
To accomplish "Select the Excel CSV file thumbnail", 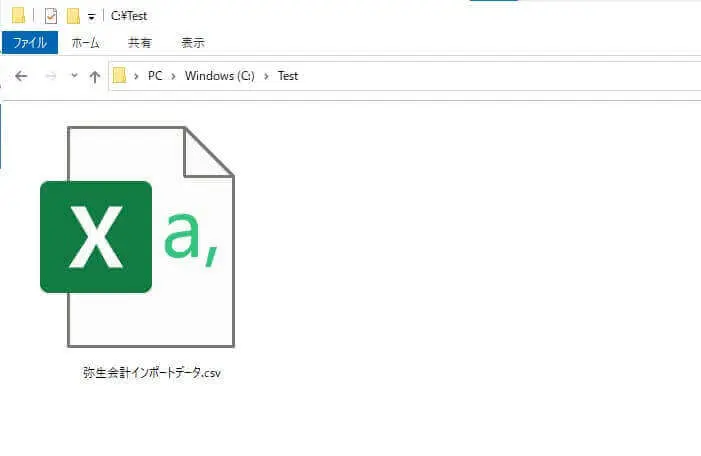I will tap(137, 237).
